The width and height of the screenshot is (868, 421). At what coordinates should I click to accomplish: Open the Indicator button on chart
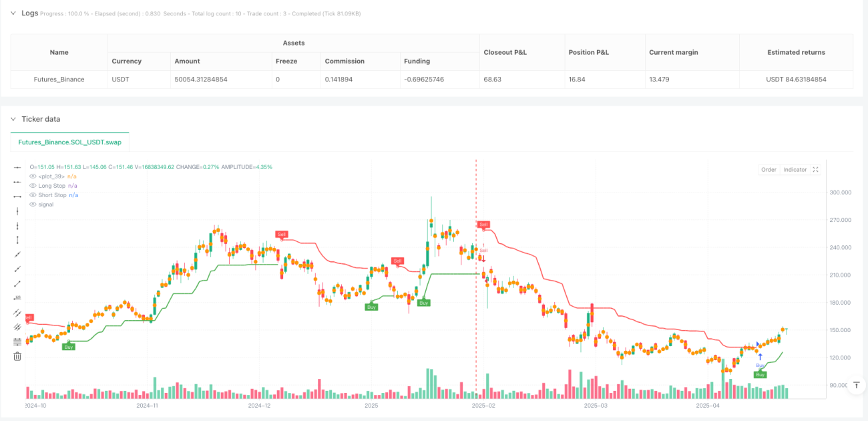coord(795,170)
